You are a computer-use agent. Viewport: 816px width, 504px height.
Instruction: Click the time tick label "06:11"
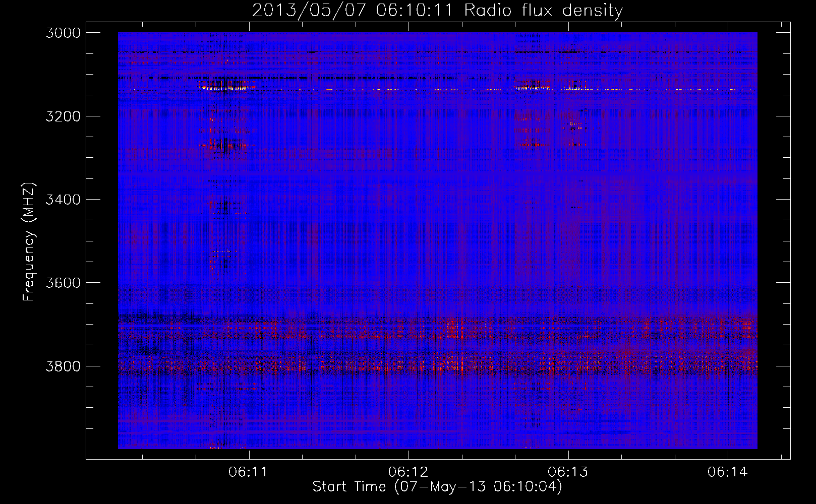click(248, 472)
